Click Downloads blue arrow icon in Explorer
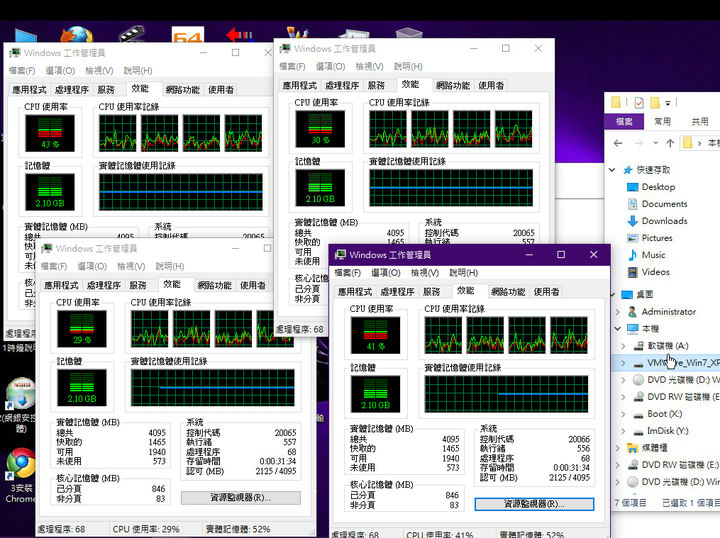The width and height of the screenshot is (720, 538). point(632,221)
